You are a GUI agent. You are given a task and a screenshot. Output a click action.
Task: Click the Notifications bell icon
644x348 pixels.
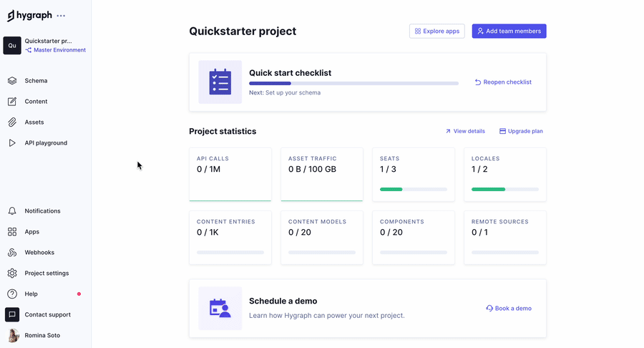coord(12,211)
